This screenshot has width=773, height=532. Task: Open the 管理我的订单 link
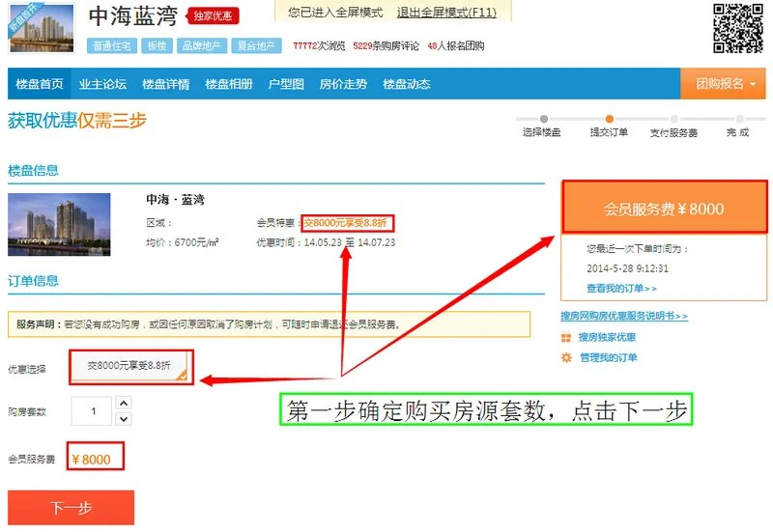click(609, 357)
